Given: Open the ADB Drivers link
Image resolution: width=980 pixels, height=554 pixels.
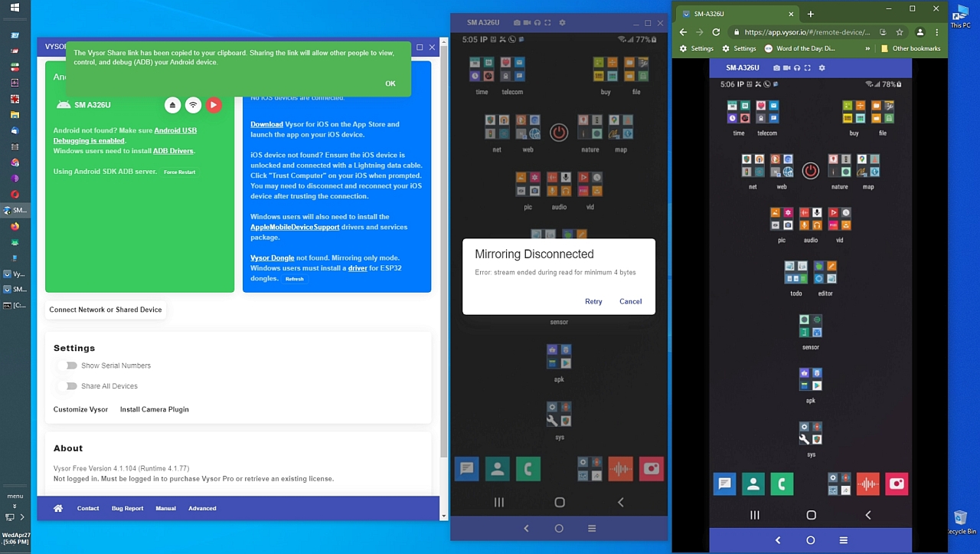Looking at the screenshot, I should click(x=173, y=151).
